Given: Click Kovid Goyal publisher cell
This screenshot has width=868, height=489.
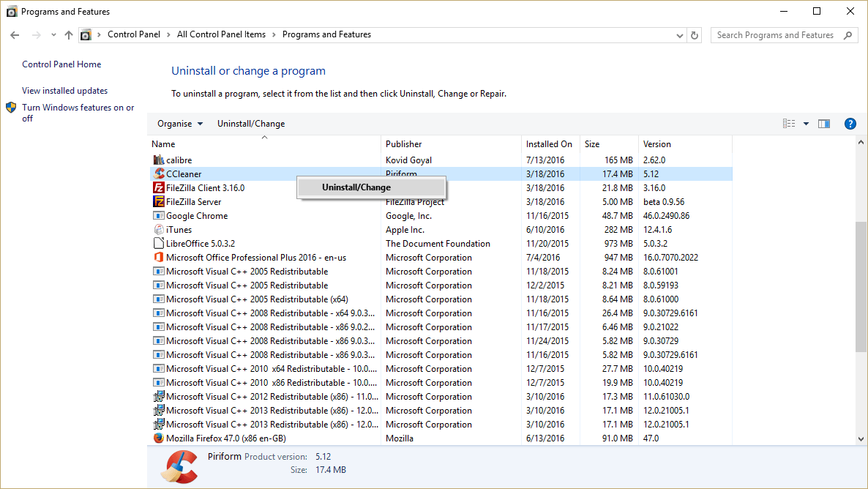Looking at the screenshot, I should click(x=408, y=160).
